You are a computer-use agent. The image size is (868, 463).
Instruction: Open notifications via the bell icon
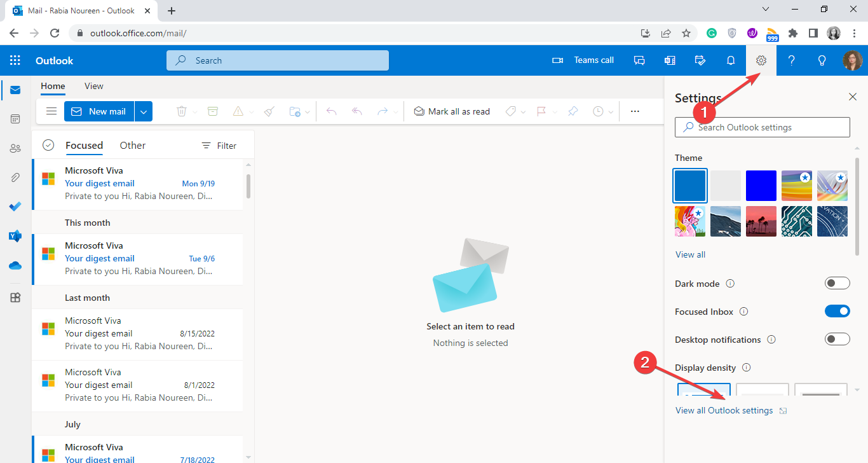point(730,60)
